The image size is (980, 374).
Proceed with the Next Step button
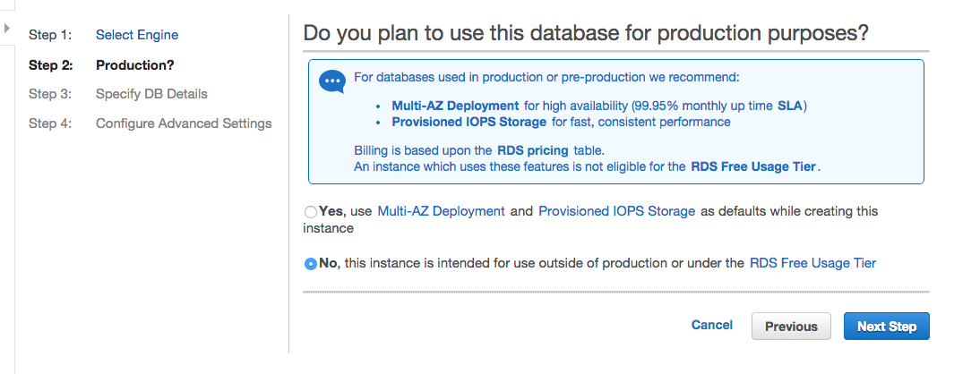[886, 326]
